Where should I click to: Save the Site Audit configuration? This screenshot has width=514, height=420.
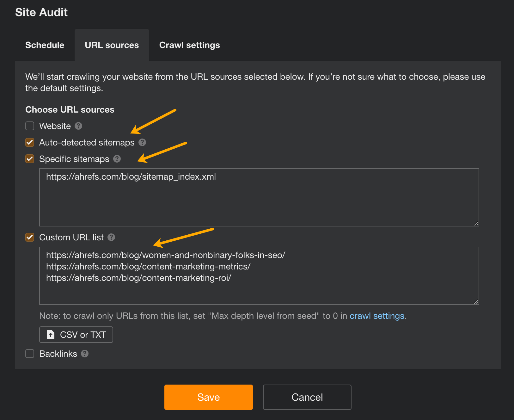pyautogui.click(x=208, y=397)
